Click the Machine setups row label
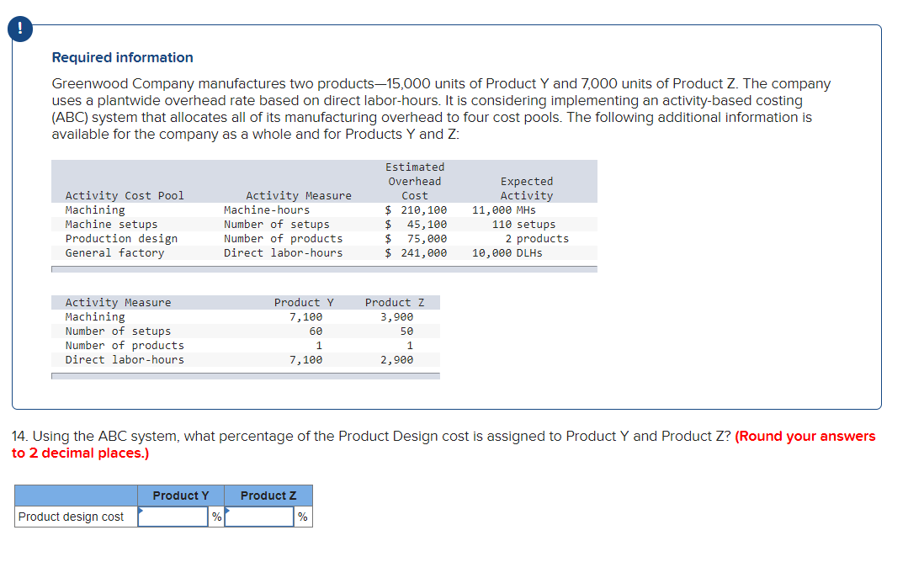924x562 pixels. pos(111,225)
